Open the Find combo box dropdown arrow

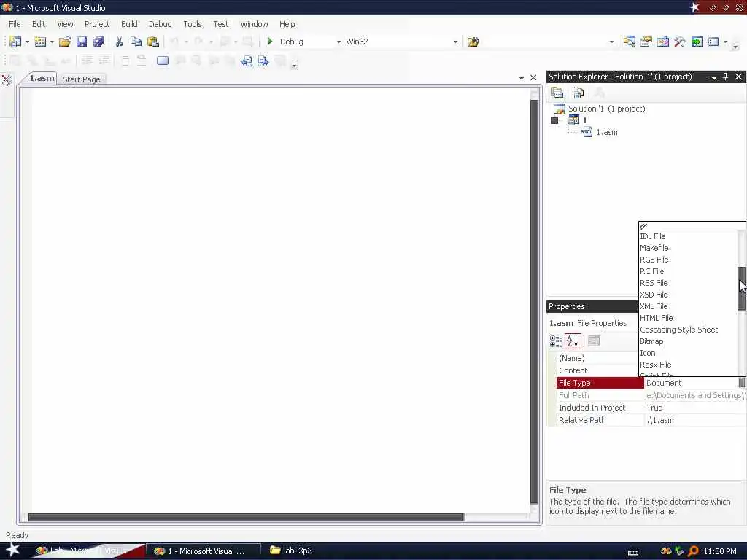[x=612, y=42]
